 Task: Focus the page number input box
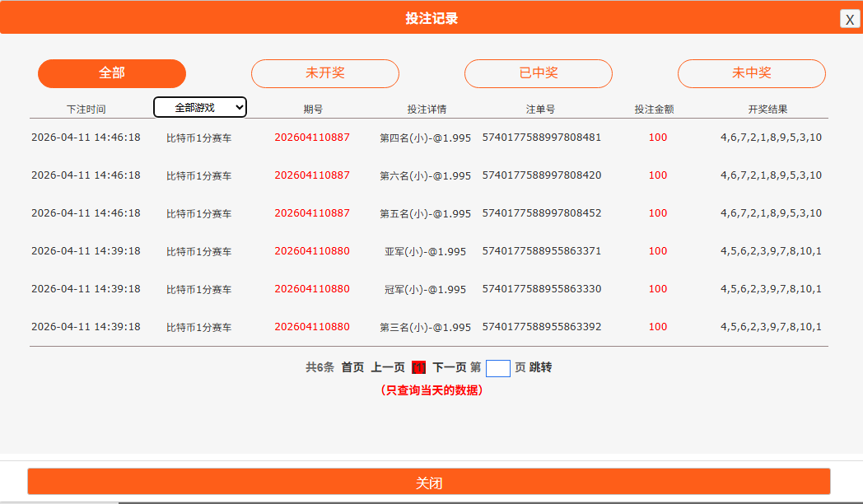(x=498, y=368)
